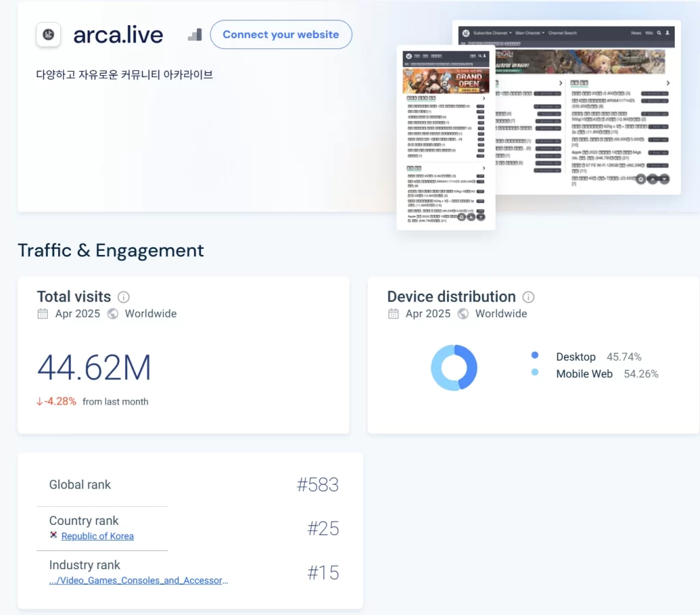
Task: Click the Total visits heading
Action: (74, 297)
